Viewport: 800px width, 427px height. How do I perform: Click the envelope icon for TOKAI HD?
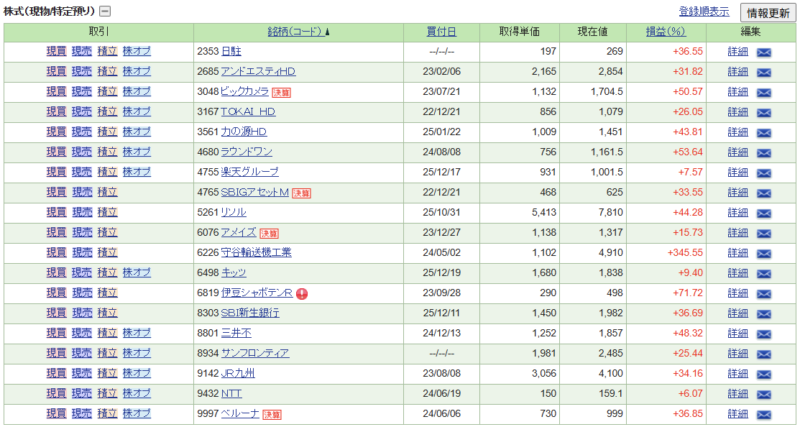pos(764,111)
